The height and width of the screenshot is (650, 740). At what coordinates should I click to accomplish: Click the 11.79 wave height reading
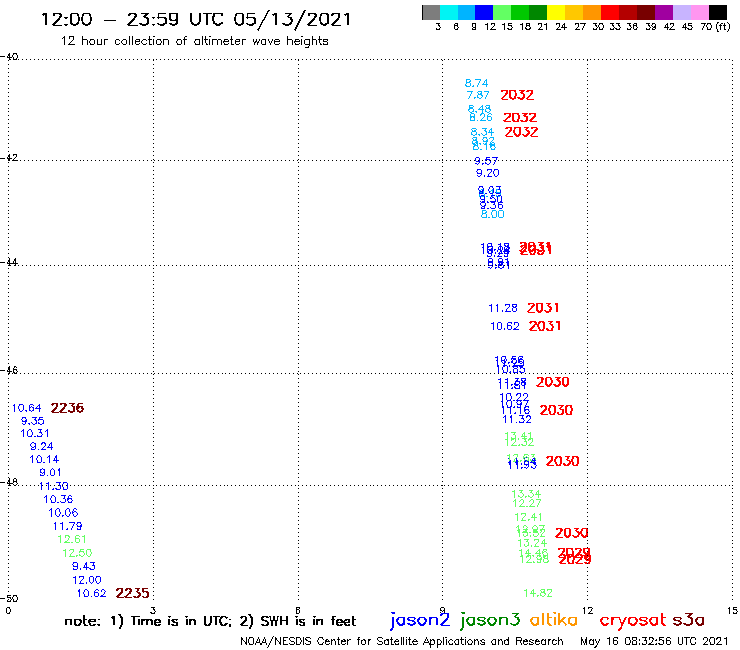[x=67, y=526]
